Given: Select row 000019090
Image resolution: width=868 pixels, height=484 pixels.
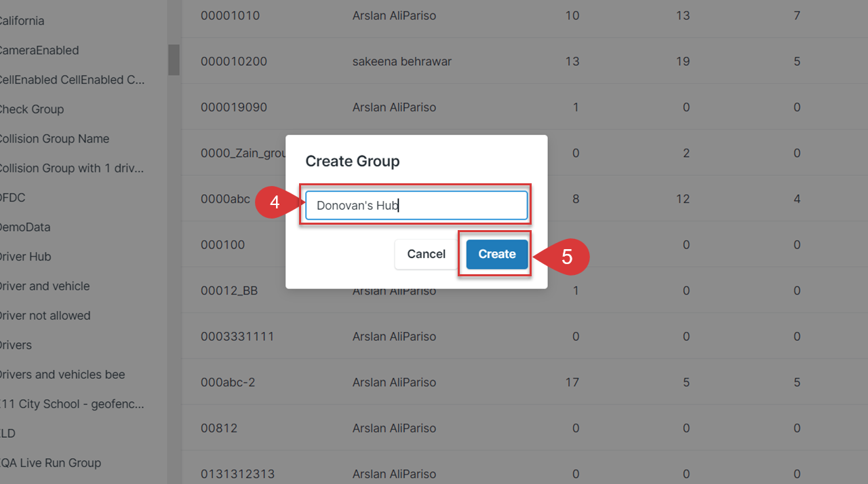Looking at the screenshot, I should [525, 107].
